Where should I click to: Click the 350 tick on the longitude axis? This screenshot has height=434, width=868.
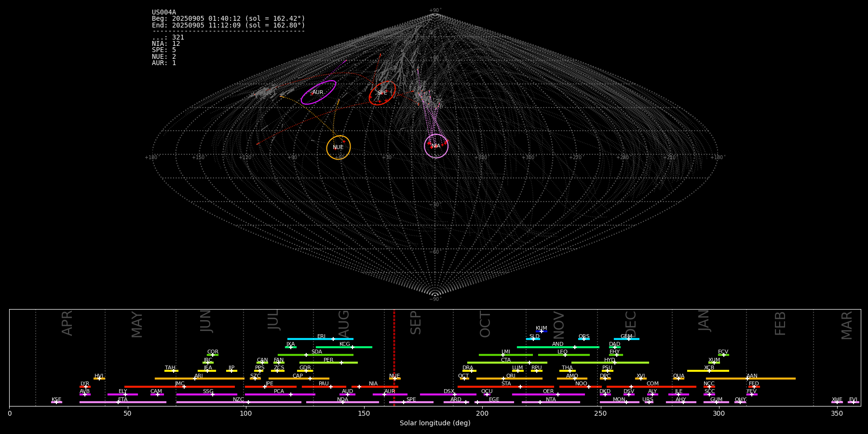click(837, 413)
